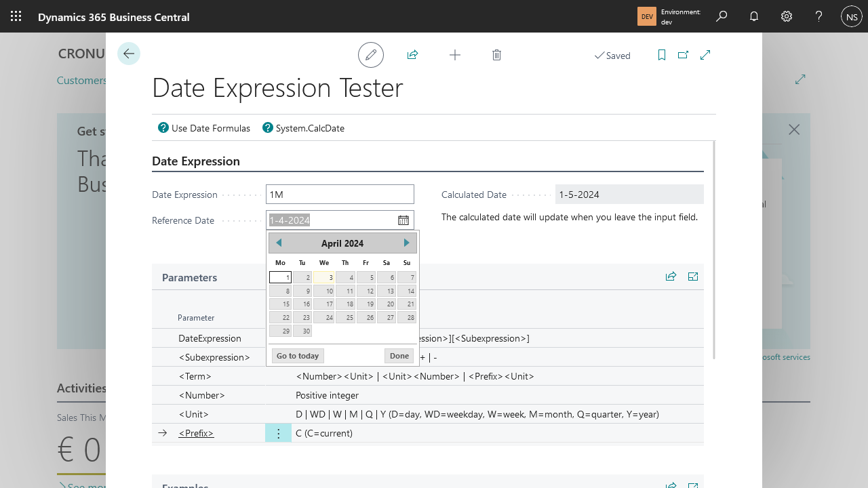Open the search magnifier in top bar
Image resolution: width=868 pixels, height=488 pixels.
click(722, 16)
